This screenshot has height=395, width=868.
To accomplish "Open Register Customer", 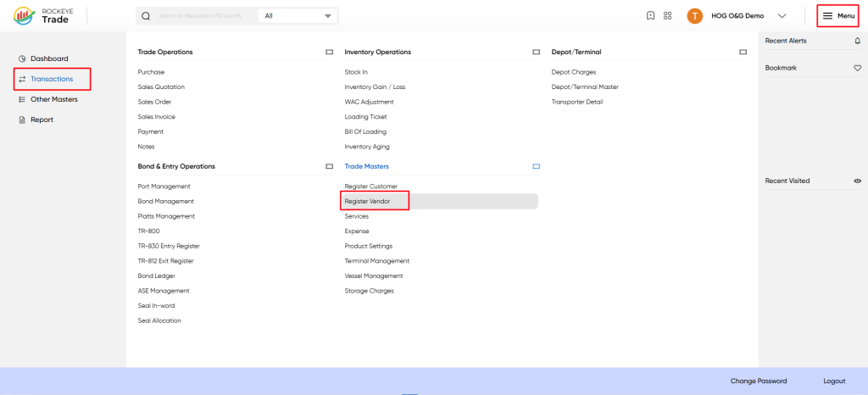I will 371,187.
